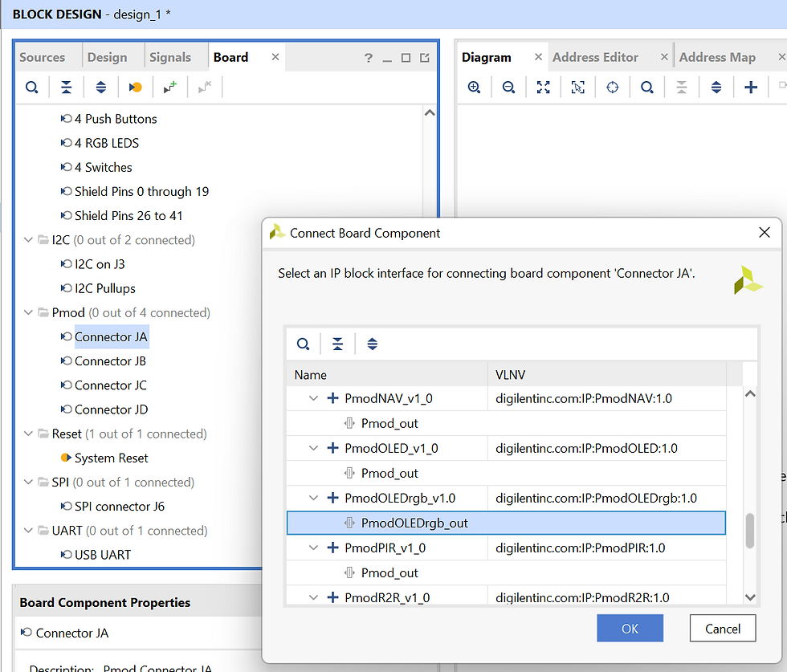Select 4 Push Buttons board component
This screenshot has height=672, width=787.
pyautogui.click(x=116, y=119)
